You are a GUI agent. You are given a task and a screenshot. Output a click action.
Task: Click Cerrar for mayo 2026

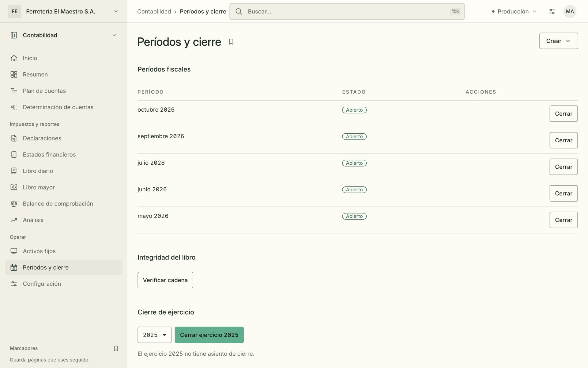(563, 220)
